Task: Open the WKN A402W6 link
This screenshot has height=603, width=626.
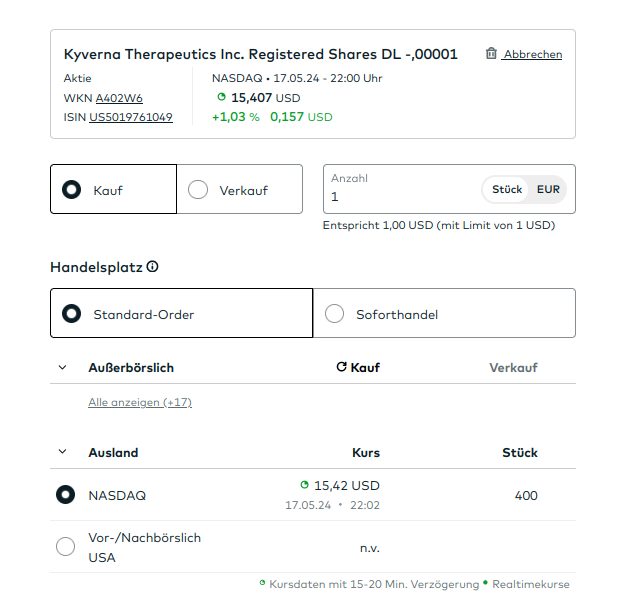Action: click(119, 98)
